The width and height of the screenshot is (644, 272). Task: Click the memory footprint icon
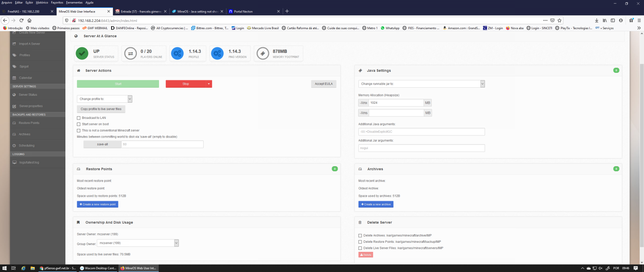(x=263, y=53)
